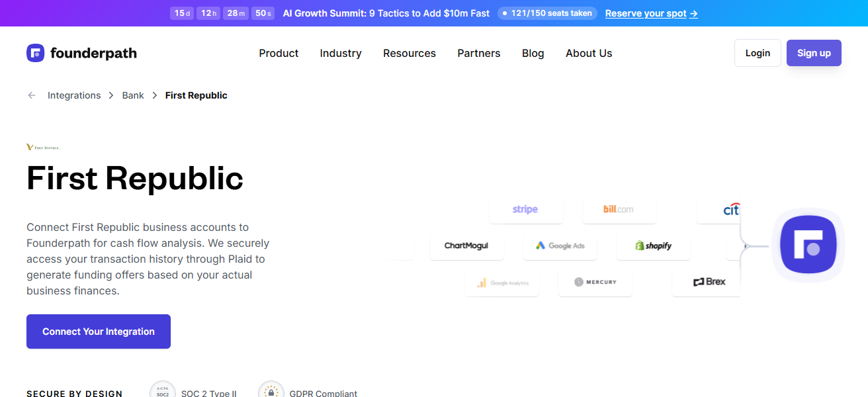This screenshot has width=868, height=397.
Task: Click the SOC 2 Type II text
Action: tap(209, 393)
